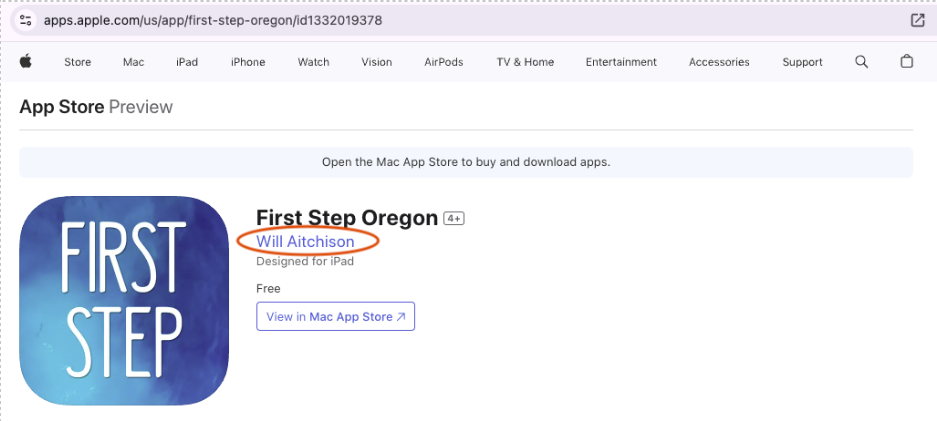Viewport: 937px width, 421px height.
Task: Open the Support menu
Action: pyautogui.click(x=803, y=62)
